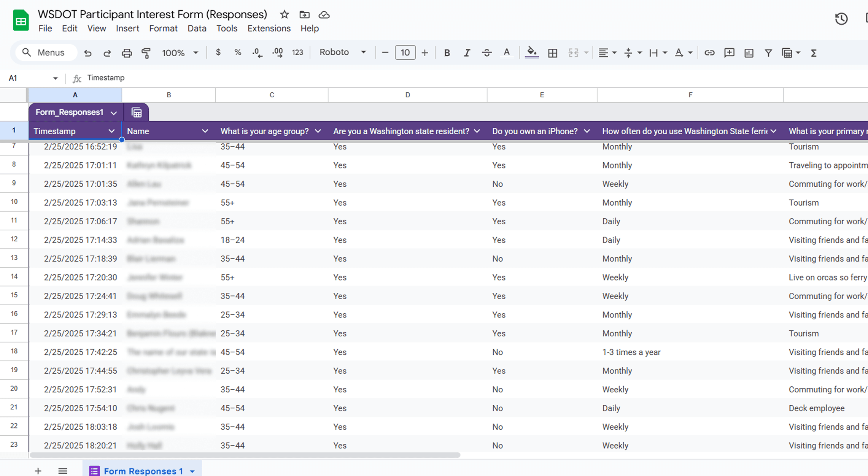Star the WSDOT spreadsheet document
868x476 pixels.
pos(284,14)
